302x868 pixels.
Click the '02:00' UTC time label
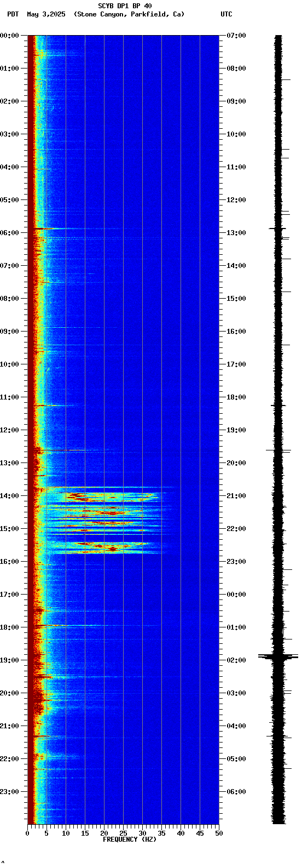click(x=236, y=660)
